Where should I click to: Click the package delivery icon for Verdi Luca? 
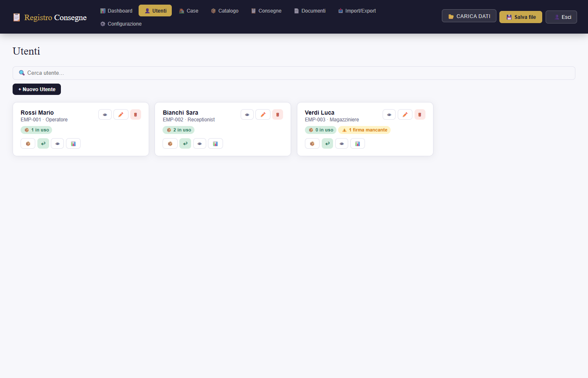pos(312,144)
